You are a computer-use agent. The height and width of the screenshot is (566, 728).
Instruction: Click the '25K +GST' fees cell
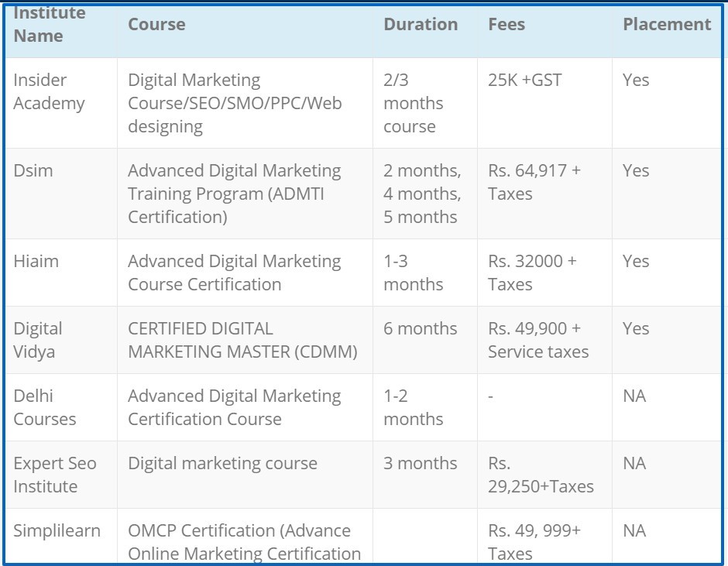[544, 103]
